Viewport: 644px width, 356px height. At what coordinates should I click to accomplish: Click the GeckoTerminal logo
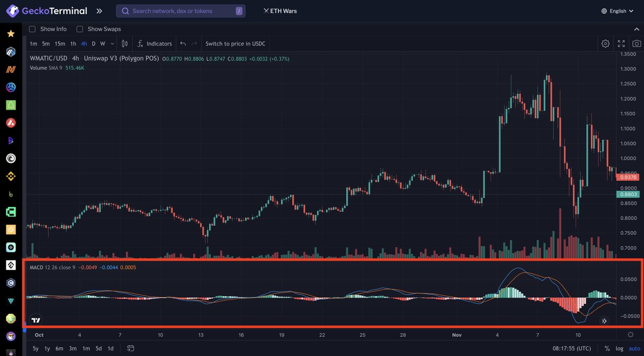click(47, 11)
